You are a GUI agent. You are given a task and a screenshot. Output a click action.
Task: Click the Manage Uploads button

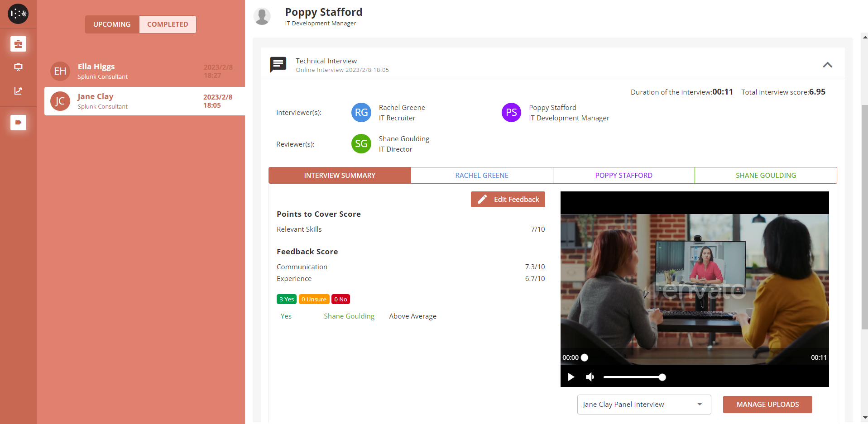point(767,405)
